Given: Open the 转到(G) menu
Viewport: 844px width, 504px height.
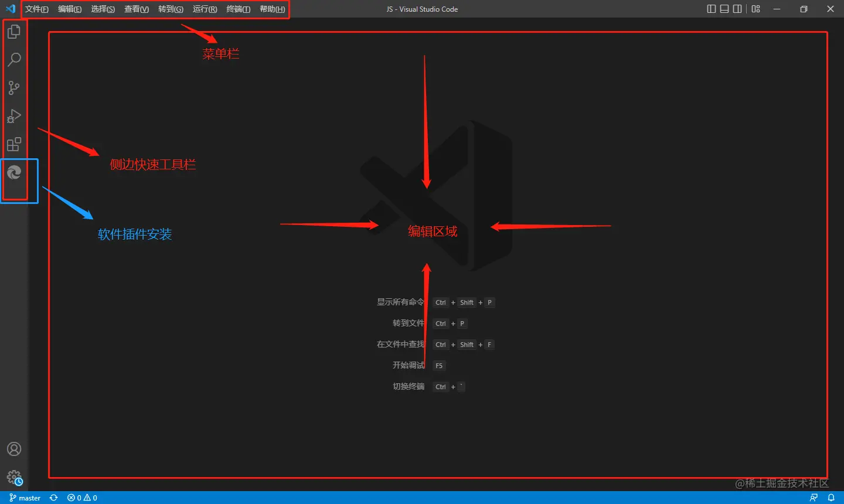Looking at the screenshot, I should coord(171,9).
